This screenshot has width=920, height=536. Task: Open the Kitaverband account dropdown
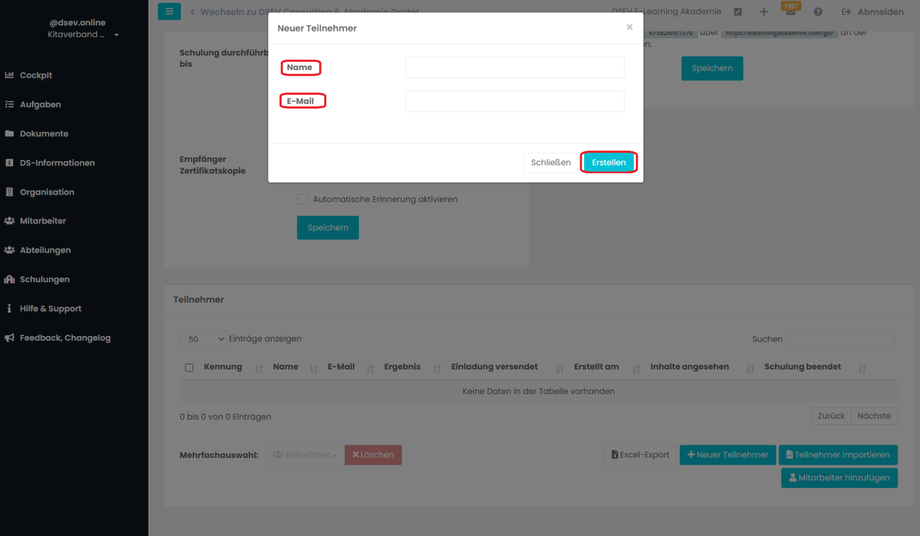(x=83, y=35)
